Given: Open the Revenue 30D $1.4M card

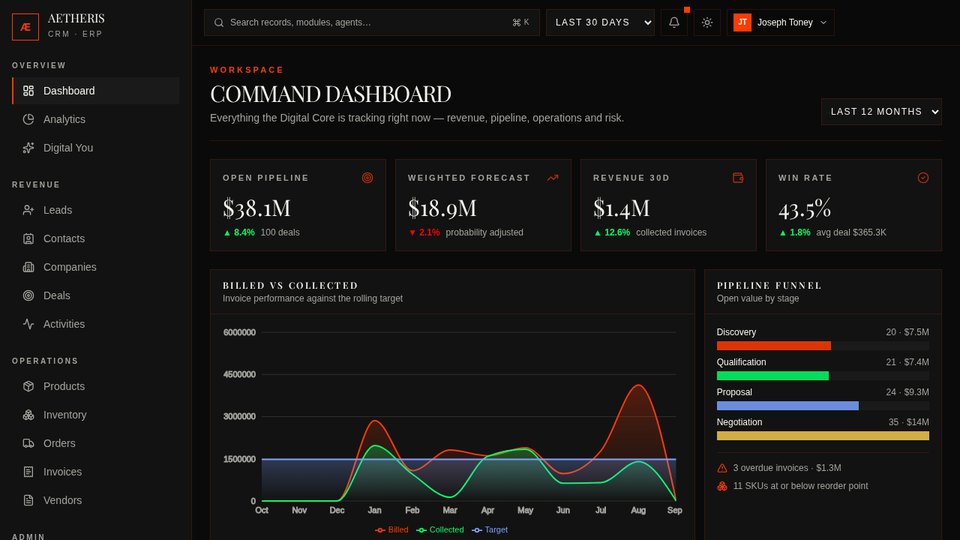Looking at the screenshot, I should [669, 205].
